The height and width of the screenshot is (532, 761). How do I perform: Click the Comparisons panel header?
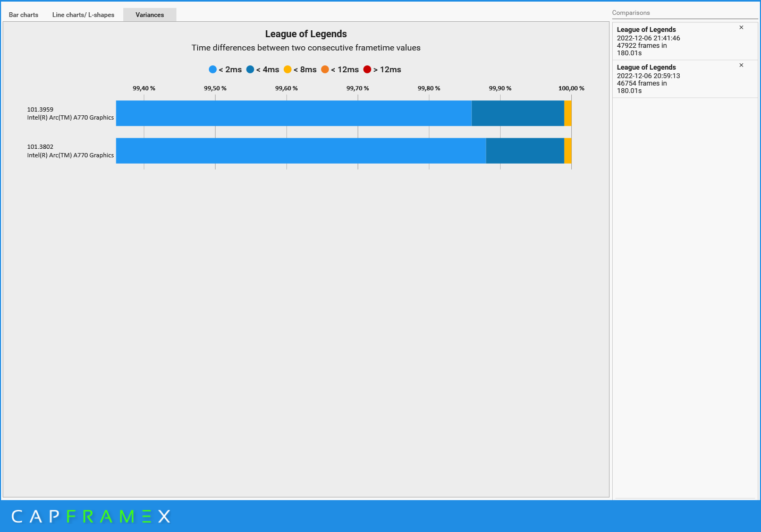(631, 13)
